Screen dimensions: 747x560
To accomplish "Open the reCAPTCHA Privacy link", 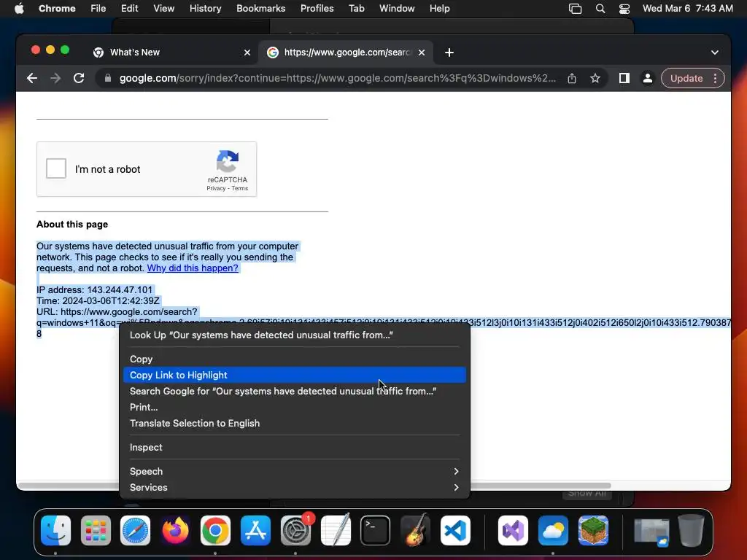I will tap(216, 188).
